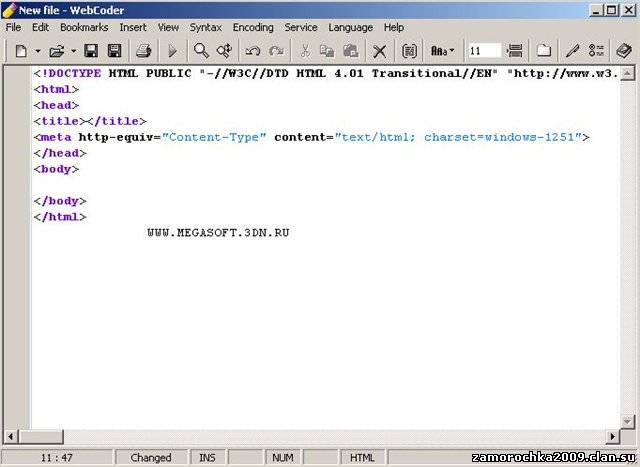Click the Find magnifying glass icon

tap(201, 50)
